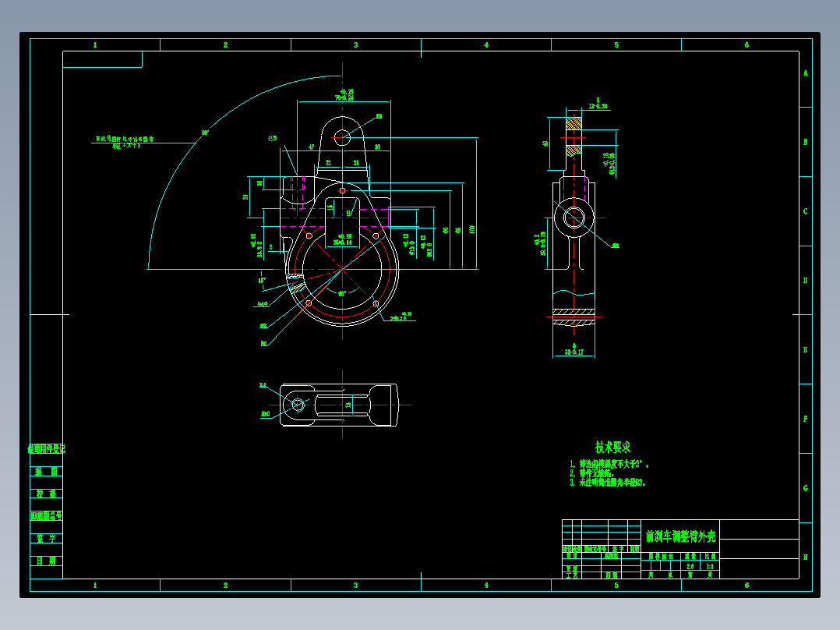Click the 重量 label cell in title block
The width and height of the screenshot is (840, 630).
pyautogui.click(x=690, y=557)
